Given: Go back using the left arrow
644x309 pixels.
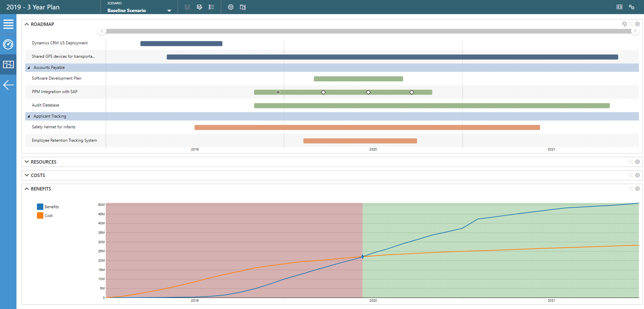Looking at the screenshot, I should tap(8, 85).
